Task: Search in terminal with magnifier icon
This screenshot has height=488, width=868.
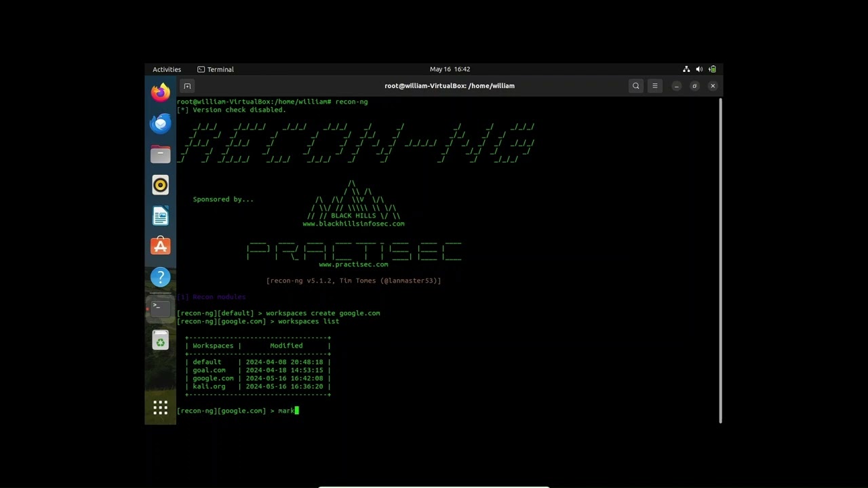Action: click(635, 86)
